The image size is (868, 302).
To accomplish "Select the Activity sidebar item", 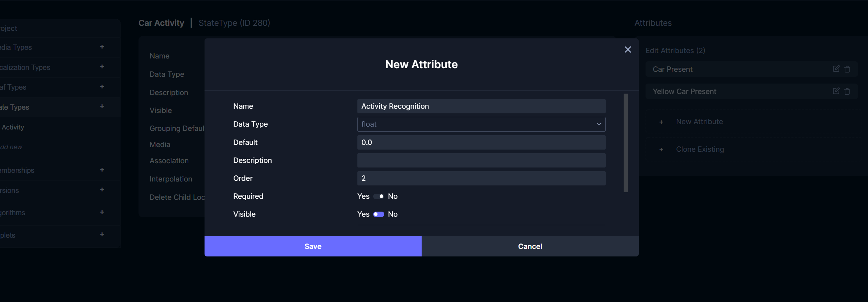I will coord(13,127).
